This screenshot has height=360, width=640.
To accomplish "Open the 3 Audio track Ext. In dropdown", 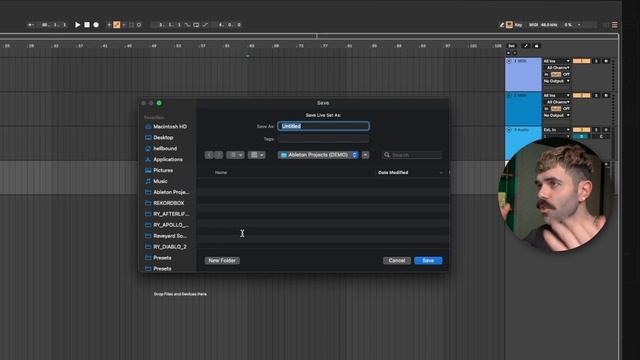I will click(x=556, y=129).
